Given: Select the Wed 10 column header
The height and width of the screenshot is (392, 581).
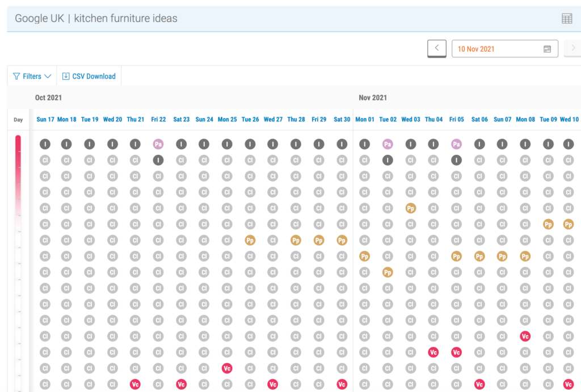Looking at the screenshot, I should [x=570, y=119].
